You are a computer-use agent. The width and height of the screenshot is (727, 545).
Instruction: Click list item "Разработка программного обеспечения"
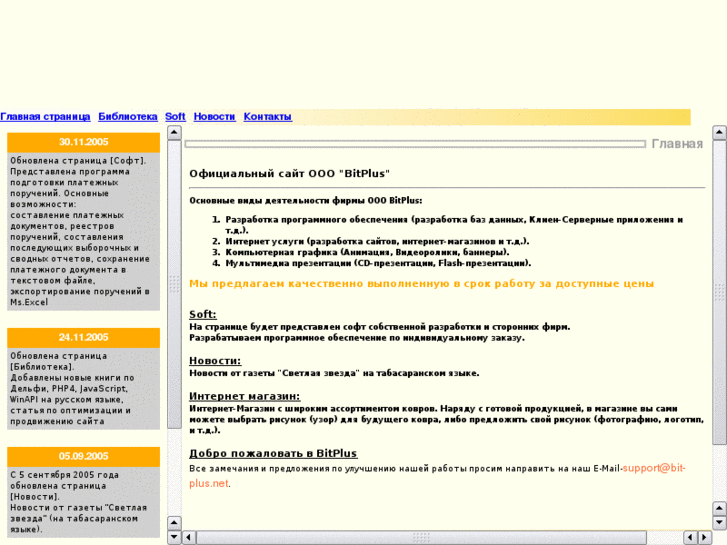point(454,224)
